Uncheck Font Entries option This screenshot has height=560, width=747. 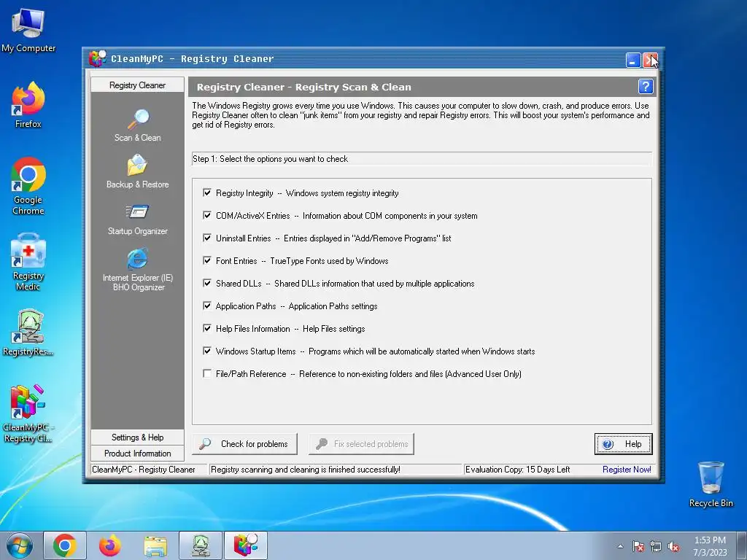click(207, 260)
